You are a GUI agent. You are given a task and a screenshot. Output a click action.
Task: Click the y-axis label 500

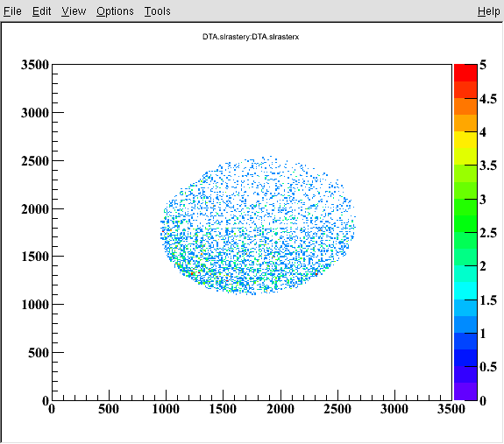pyautogui.click(x=39, y=353)
